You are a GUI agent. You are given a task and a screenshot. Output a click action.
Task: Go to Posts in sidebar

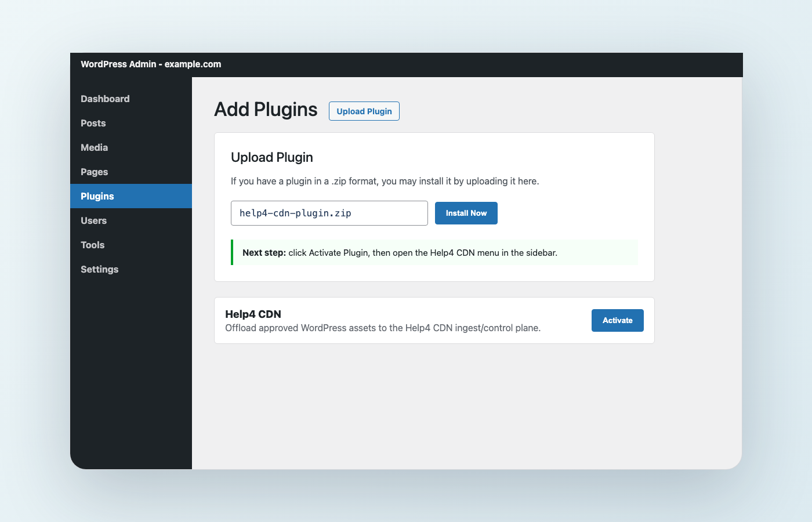131,123
